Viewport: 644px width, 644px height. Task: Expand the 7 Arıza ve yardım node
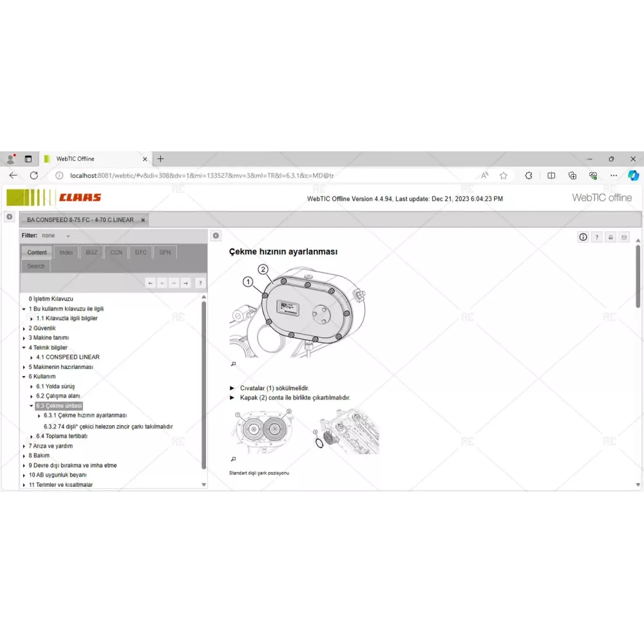point(24,446)
